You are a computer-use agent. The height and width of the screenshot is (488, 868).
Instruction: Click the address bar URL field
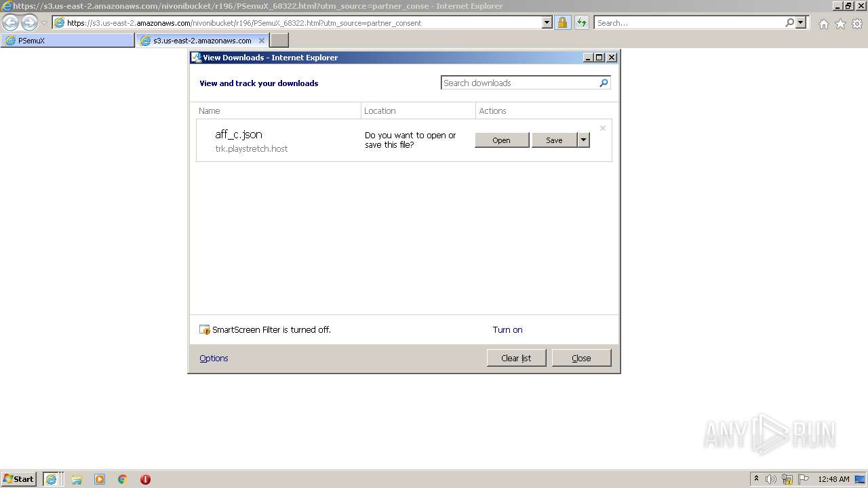[297, 22]
